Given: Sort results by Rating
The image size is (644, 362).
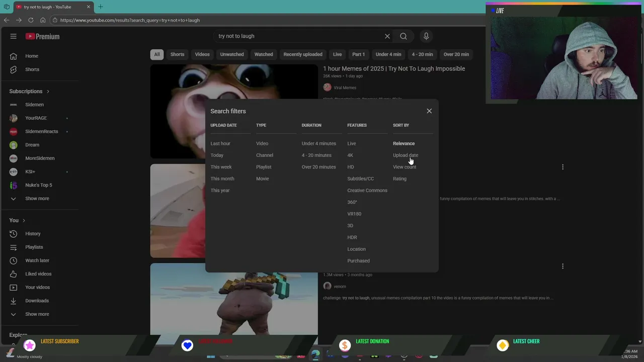Looking at the screenshot, I should (x=399, y=179).
